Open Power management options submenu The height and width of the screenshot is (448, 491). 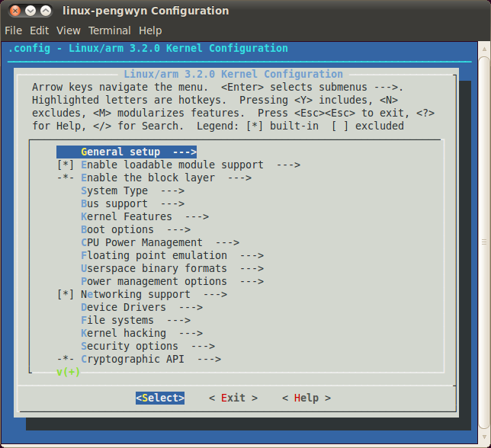click(x=172, y=281)
